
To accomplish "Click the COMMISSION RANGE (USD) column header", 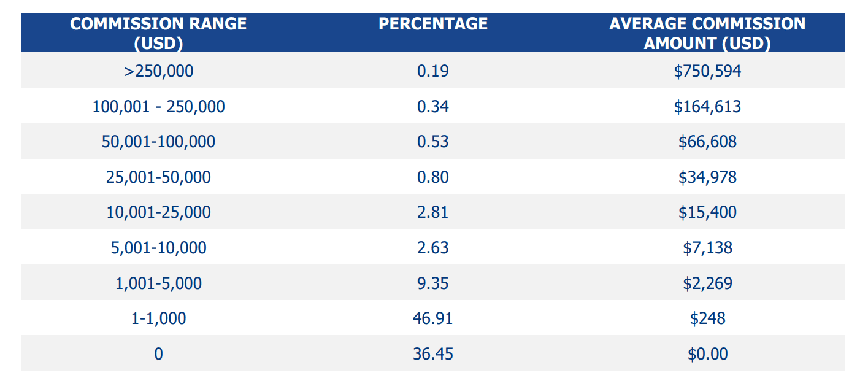I will click(158, 33).
